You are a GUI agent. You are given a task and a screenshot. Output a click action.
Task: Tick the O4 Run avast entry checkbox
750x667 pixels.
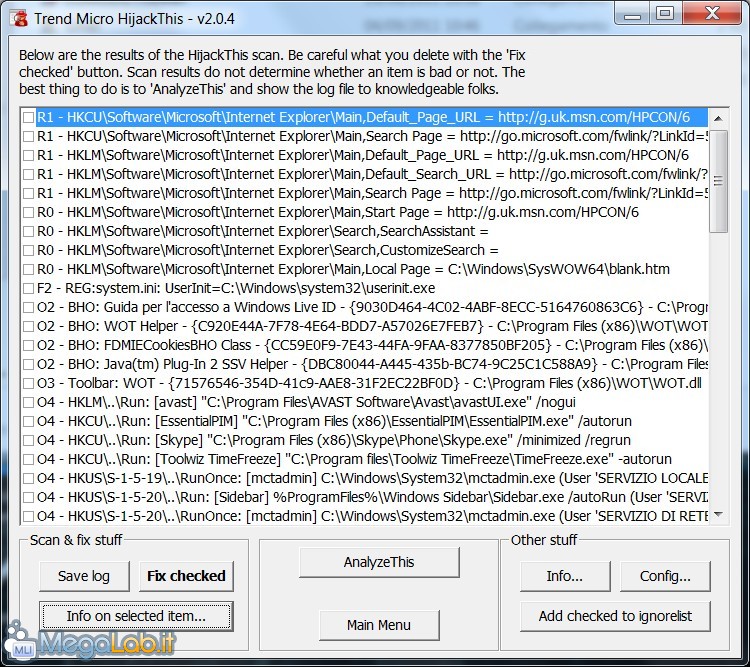point(29,402)
